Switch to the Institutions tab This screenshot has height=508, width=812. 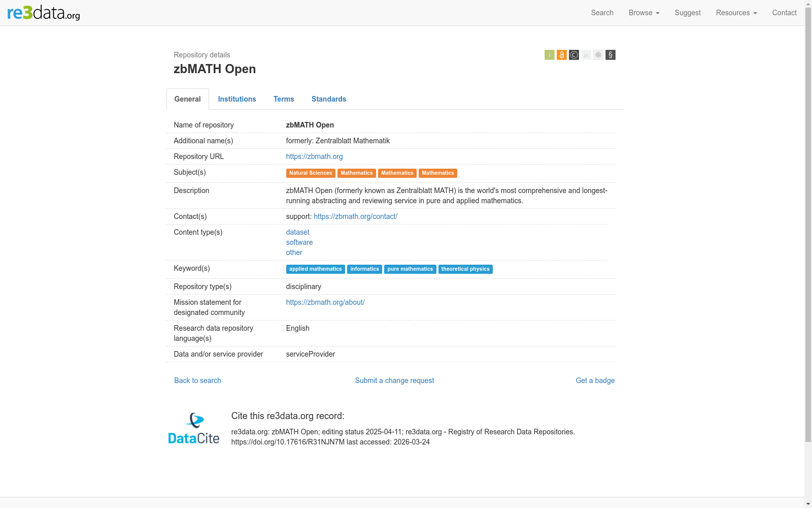tap(237, 99)
